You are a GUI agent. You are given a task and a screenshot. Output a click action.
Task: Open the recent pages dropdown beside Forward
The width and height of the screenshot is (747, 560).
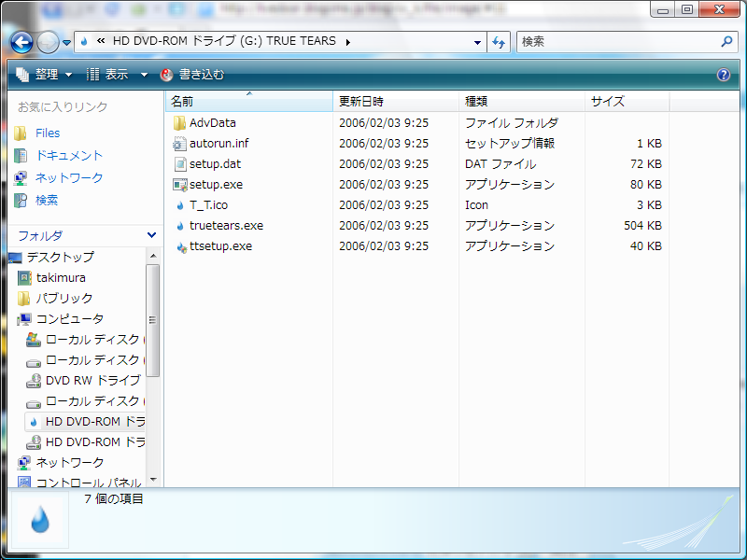click(x=66, y=43)
